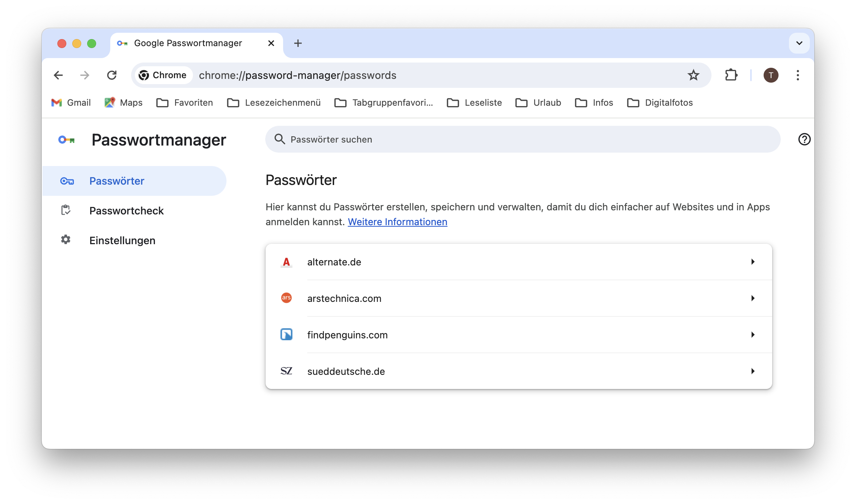Viewport: 856px width, 504px height.
Task: Click the Passwortmanager key logo icon
Action: pos(67,140)
